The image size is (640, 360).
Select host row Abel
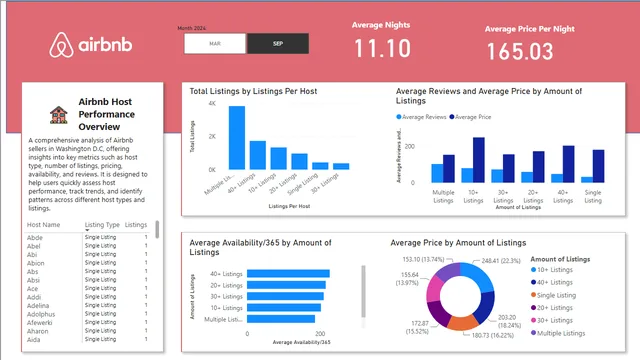(x=87, y=246)
